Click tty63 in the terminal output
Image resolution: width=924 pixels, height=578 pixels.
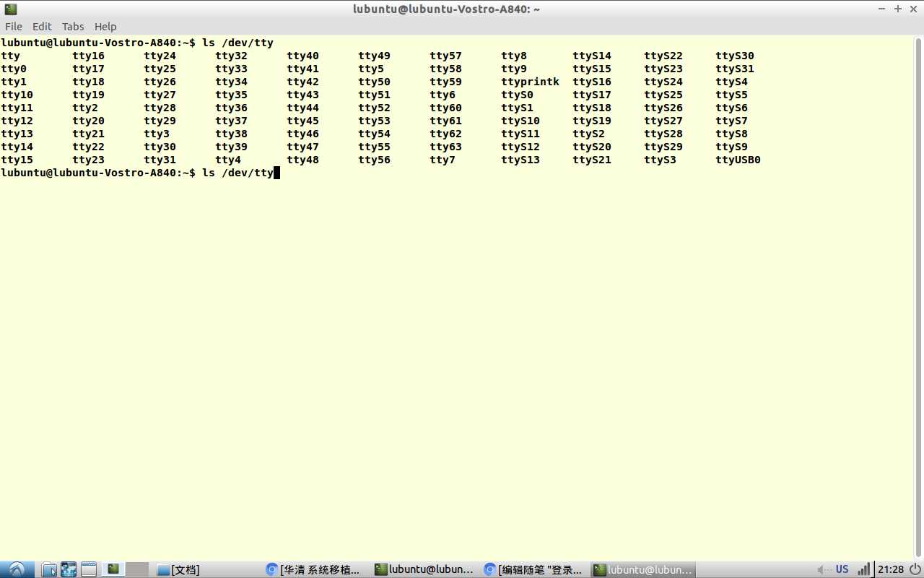(x=445, y=147)
